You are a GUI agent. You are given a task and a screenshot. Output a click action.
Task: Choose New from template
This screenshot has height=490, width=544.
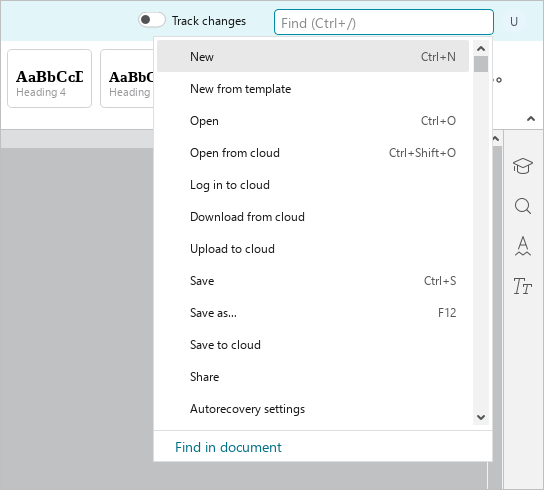(x=313, y=89)
